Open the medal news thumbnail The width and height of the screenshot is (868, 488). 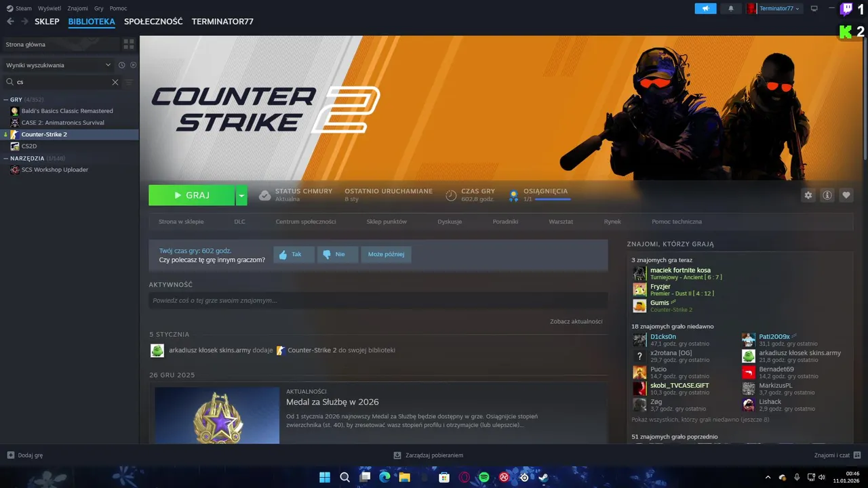tap(217, 415)
